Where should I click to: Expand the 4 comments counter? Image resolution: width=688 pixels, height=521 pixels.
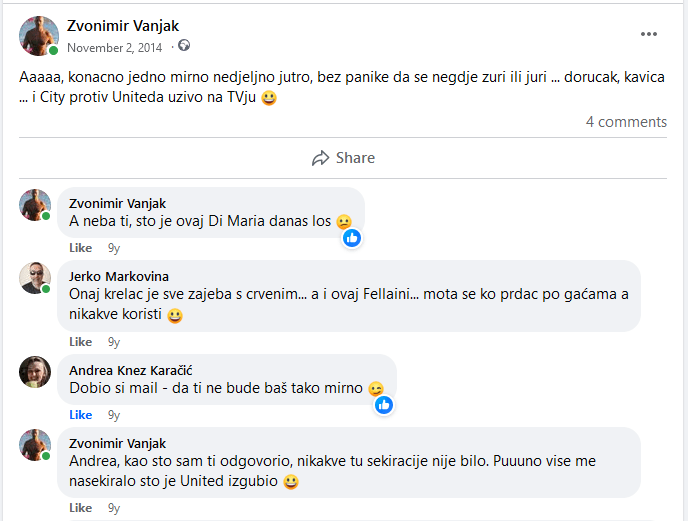[x=626, y=122]
